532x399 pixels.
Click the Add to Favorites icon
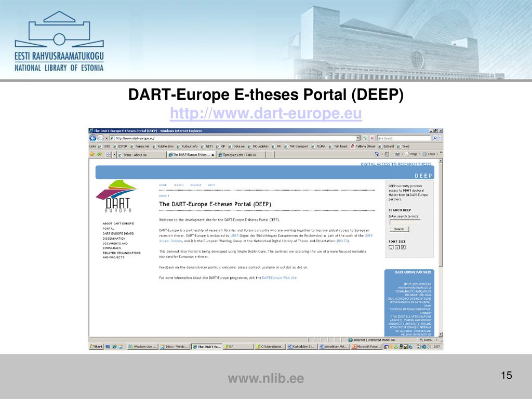coord(99,154)
